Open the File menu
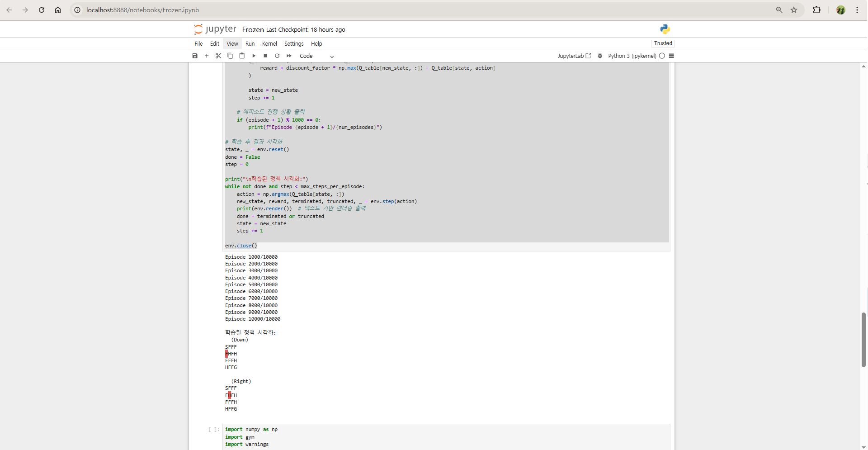 click(x=198, y=44)
